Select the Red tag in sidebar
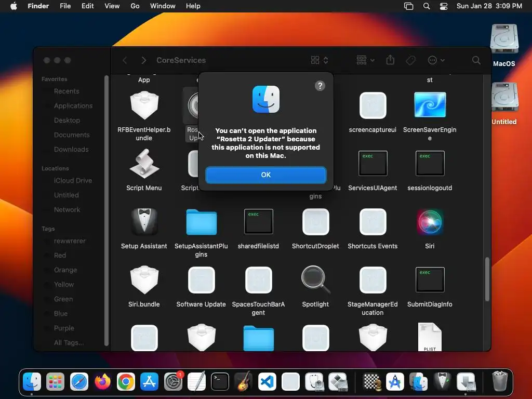 [60, 256]
